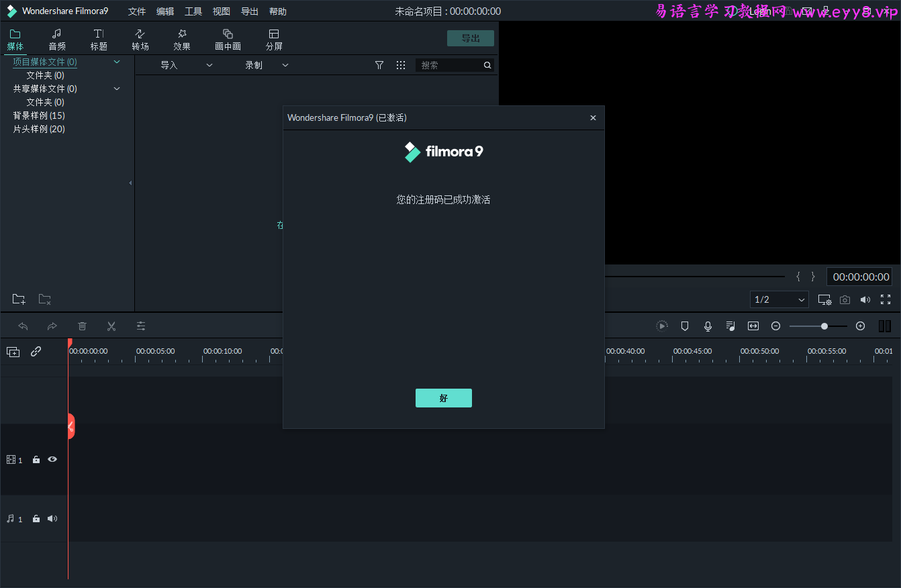The image size is (901, 588).
Task: Select 共享媒体文件 (0) in the tree
Action: [x=45, y=89]
